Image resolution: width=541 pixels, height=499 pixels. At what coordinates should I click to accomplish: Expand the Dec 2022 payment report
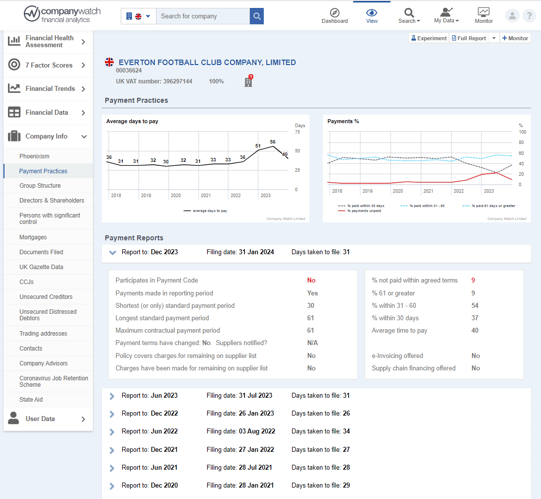(112, 414)
